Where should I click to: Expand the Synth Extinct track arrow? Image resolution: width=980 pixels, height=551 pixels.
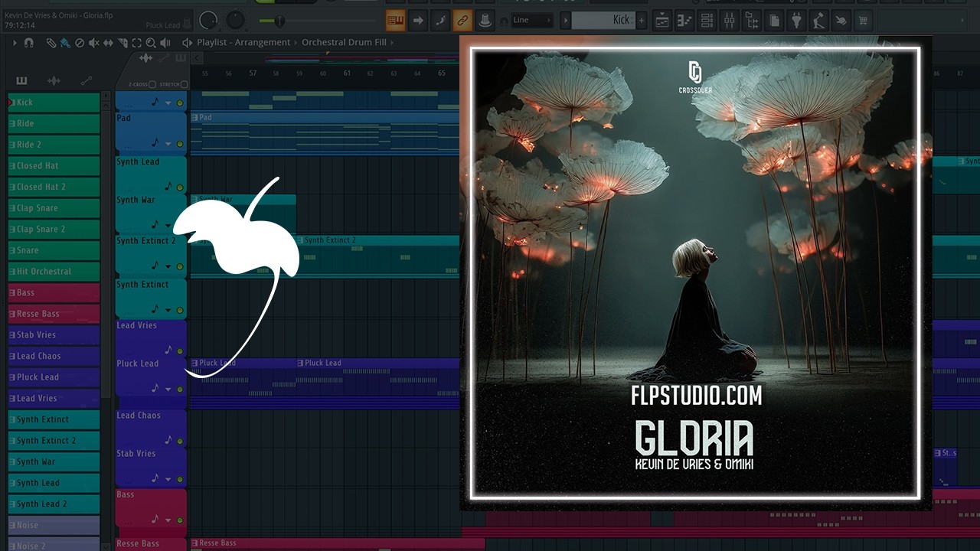click(168, 311)
